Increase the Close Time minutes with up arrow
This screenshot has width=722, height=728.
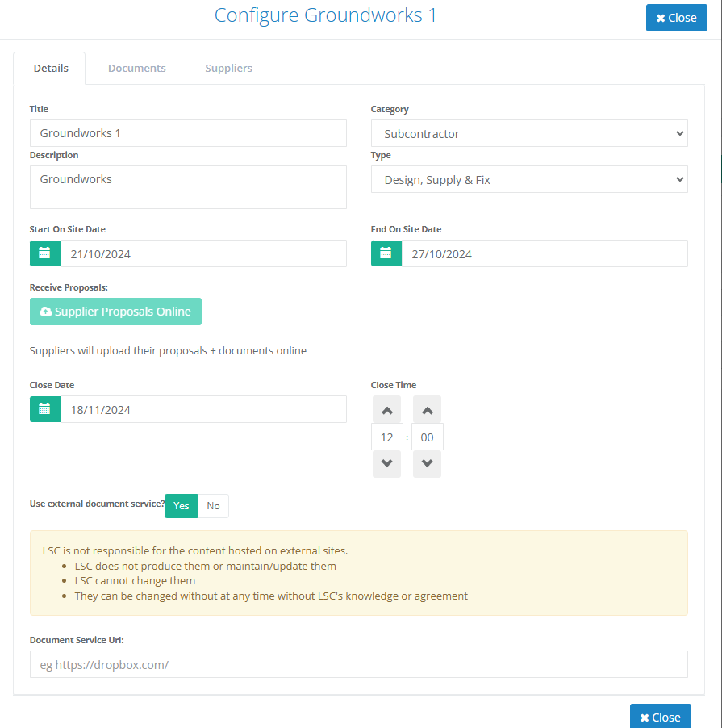(x=427, y=410)
